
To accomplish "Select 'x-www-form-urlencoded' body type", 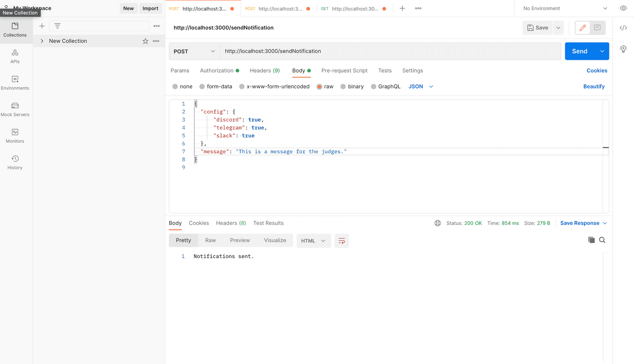I will 242,87.
